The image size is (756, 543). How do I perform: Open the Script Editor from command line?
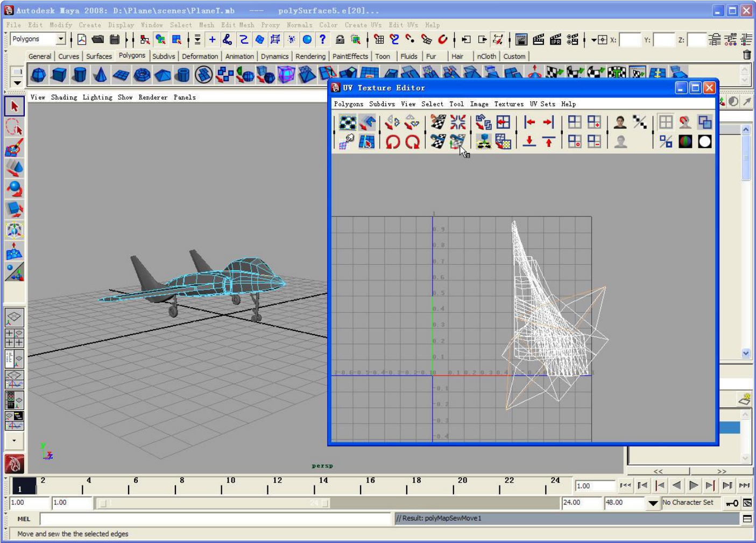click(x=747, y=519)
